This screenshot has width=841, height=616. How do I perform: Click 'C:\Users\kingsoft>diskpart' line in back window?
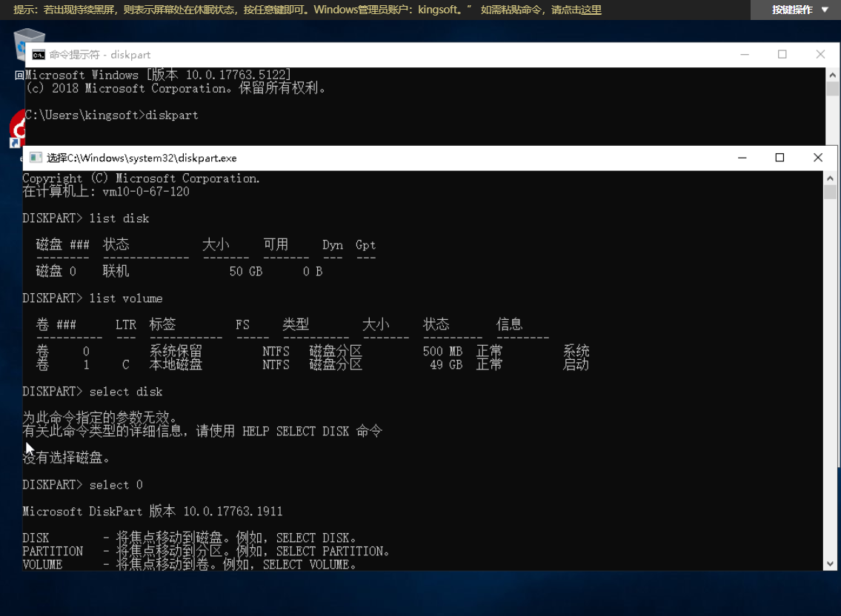112,115
